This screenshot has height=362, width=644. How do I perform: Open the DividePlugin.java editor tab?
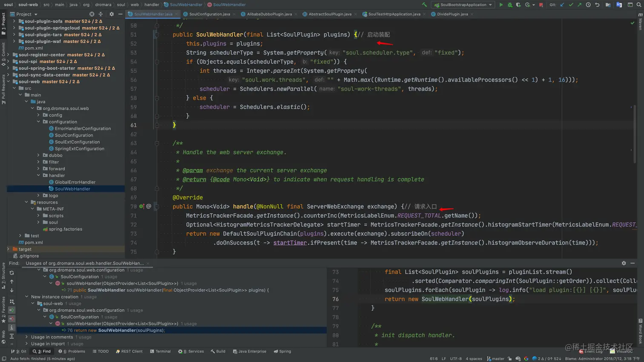452,14
